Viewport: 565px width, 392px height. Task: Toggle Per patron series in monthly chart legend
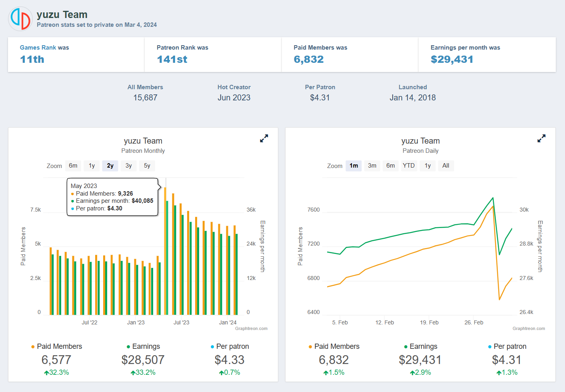(x=230, y=346)
